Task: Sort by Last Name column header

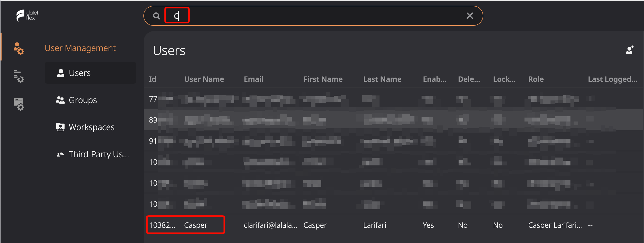Action: coord(382,79)
